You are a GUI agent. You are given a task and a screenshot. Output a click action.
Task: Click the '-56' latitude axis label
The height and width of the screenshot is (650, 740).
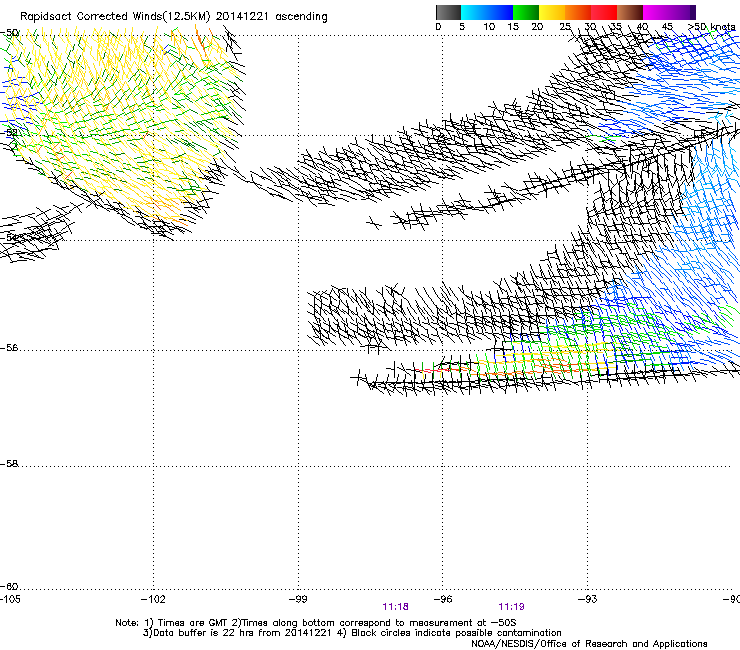click(9, 348)
